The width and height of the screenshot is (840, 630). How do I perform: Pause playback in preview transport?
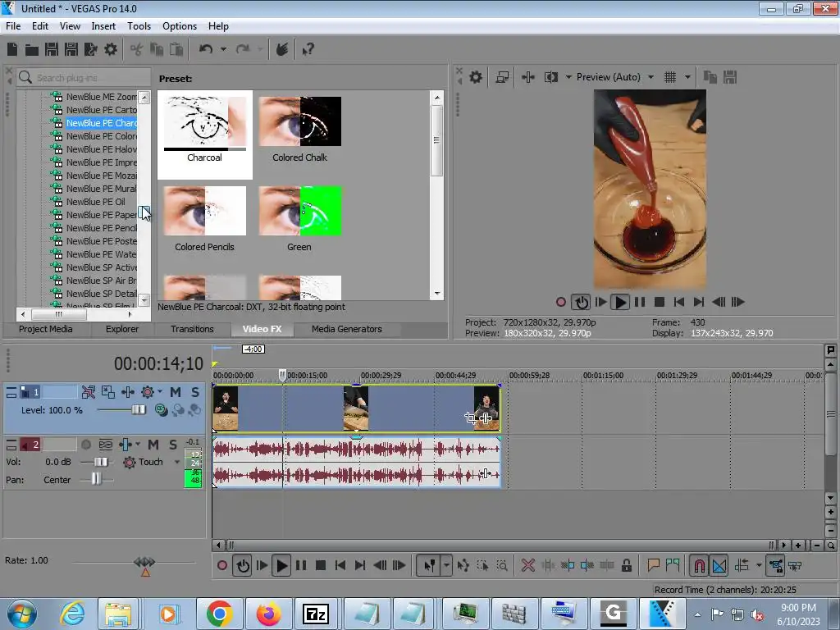click(x=640, y=302)
